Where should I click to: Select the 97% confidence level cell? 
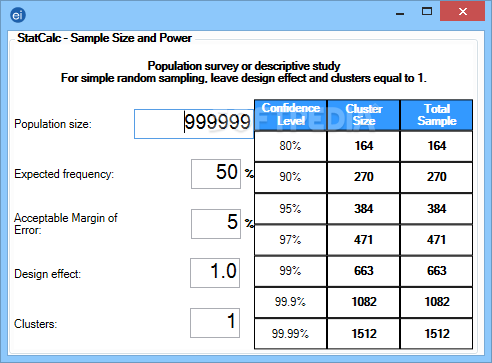point(290,240)
